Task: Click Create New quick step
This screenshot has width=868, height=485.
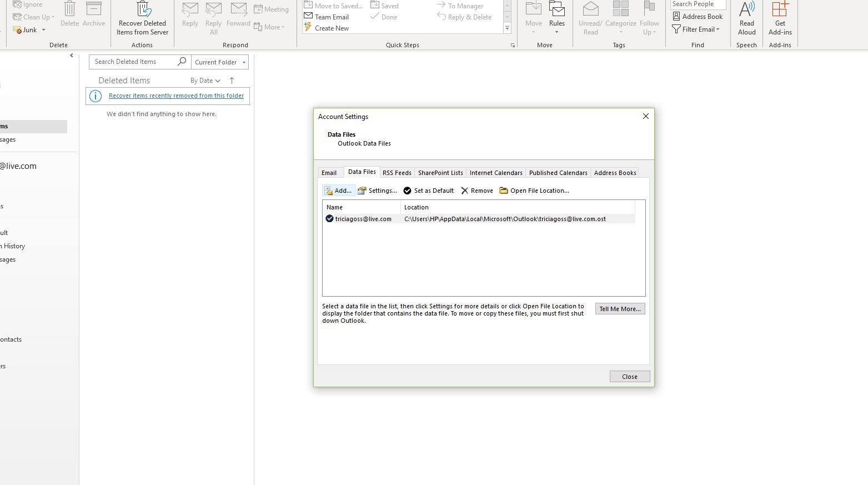Action: (x=327, y=28)
